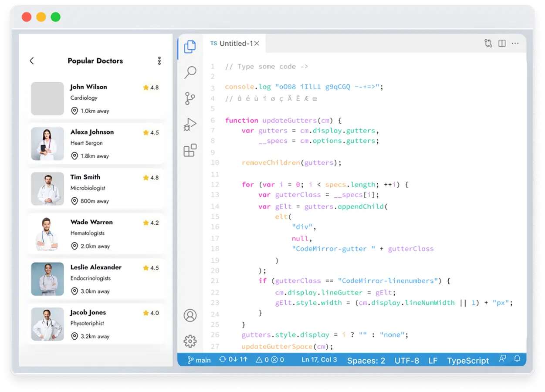
Task: Open Settings via the gear icon
Action: pos(190,341)
